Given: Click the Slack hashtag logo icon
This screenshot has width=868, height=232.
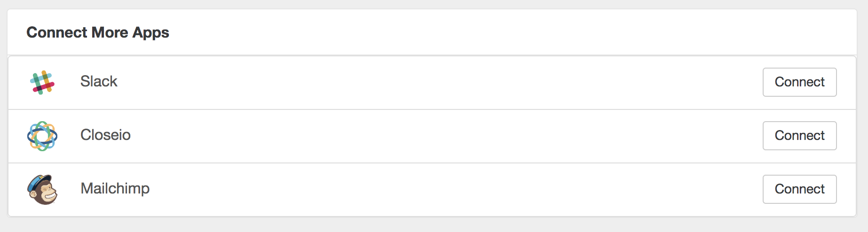Looking at the screenshot, I should pos(42,82).
